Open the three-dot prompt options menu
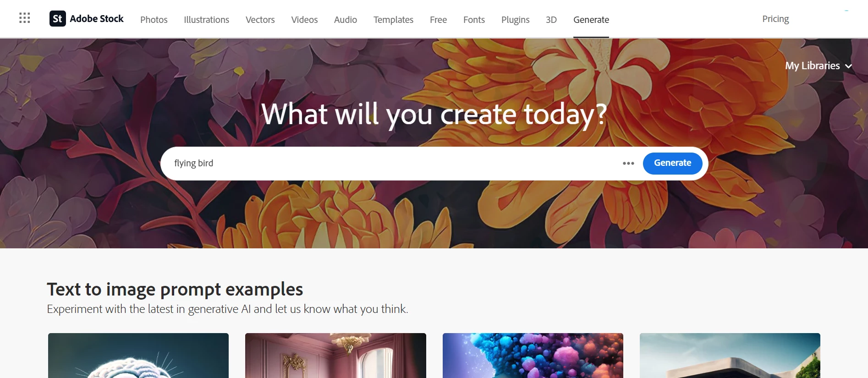The image size is (868, 378). coord(628,164)
